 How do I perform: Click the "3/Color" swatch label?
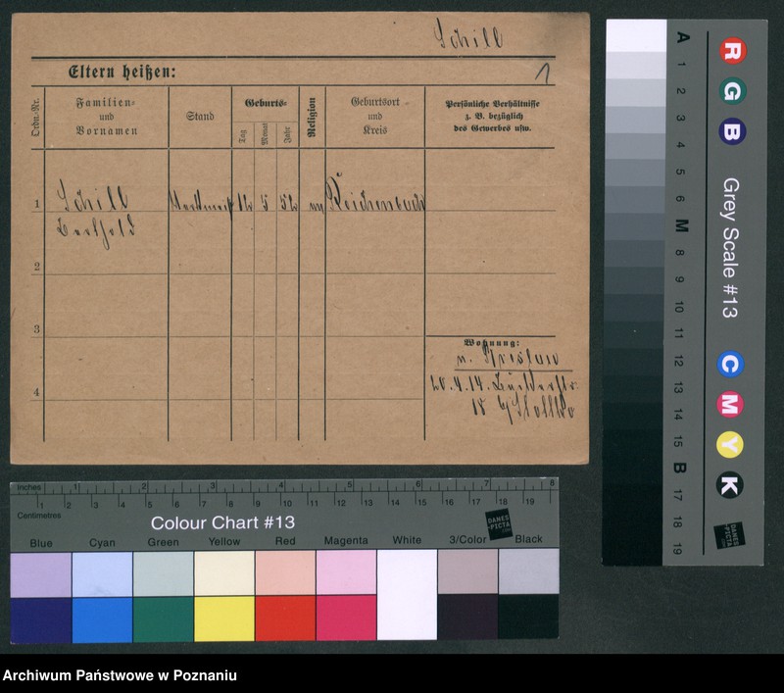click(x=467, y=539)
